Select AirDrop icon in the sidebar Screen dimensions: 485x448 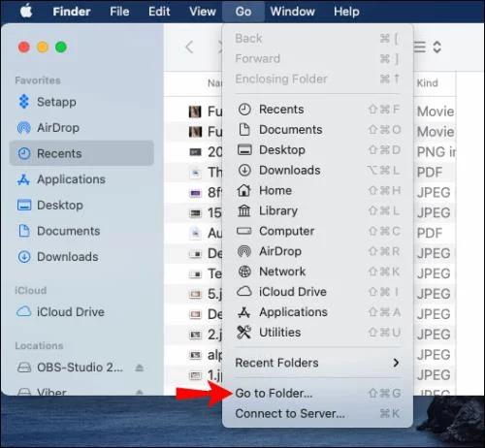23,128
